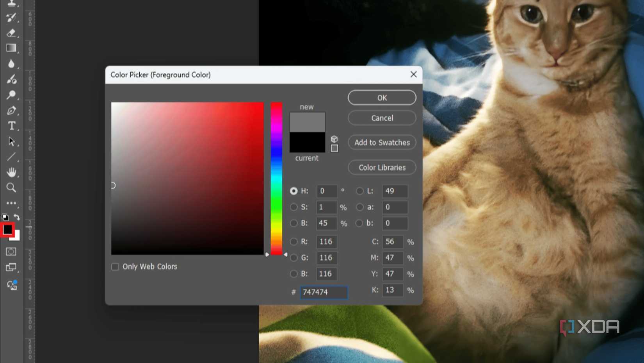Edit the hex color input field

click(x=323, y=292)
